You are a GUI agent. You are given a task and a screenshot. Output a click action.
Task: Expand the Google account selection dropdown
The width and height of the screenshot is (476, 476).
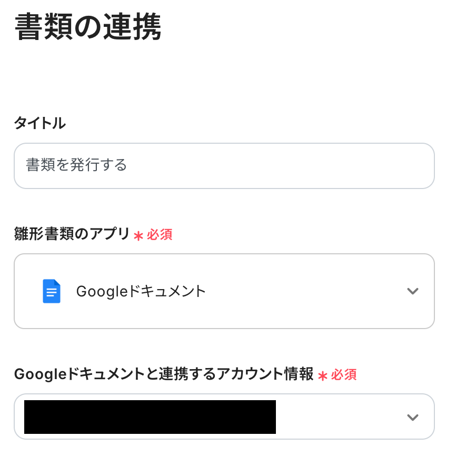pos(224,417)
